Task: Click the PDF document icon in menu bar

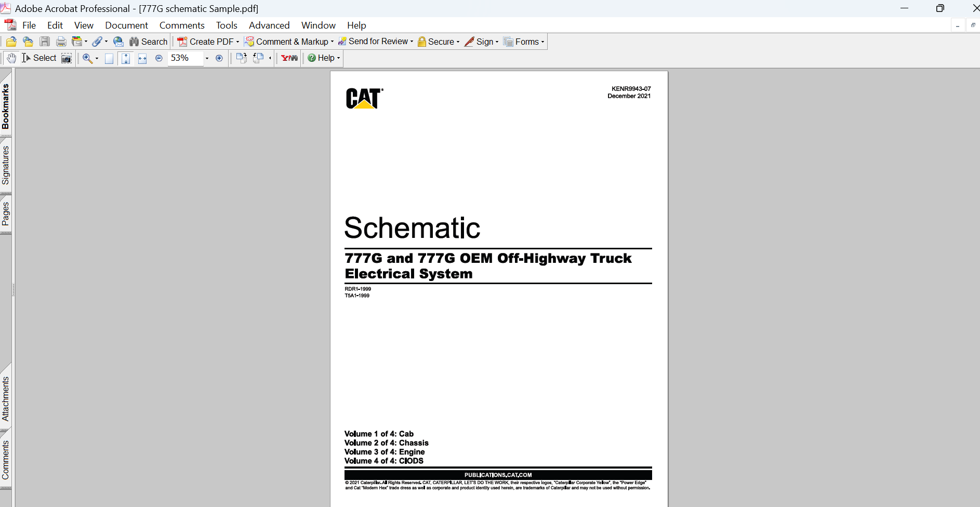Action: click(x=10, y=25)
